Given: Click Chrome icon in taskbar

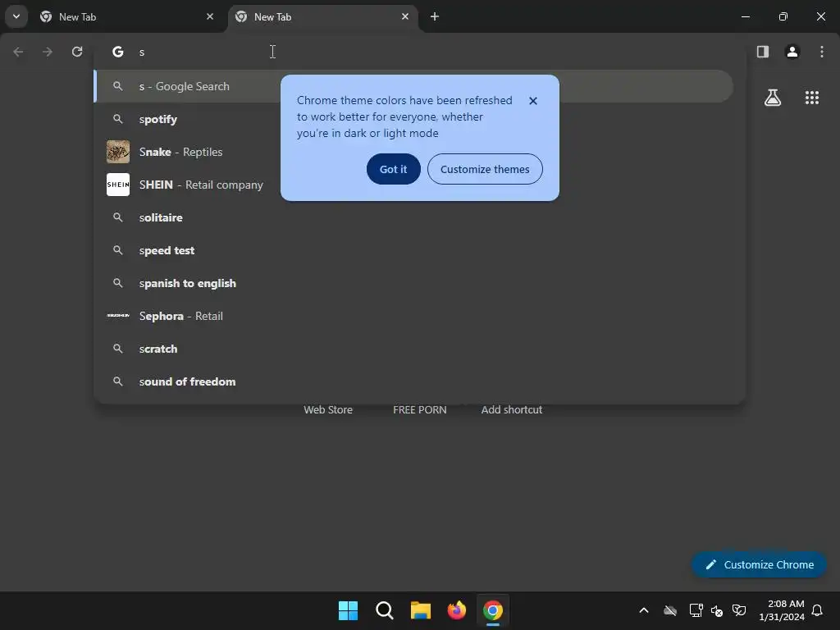Looking at the screenshot, I should (493, 610).
